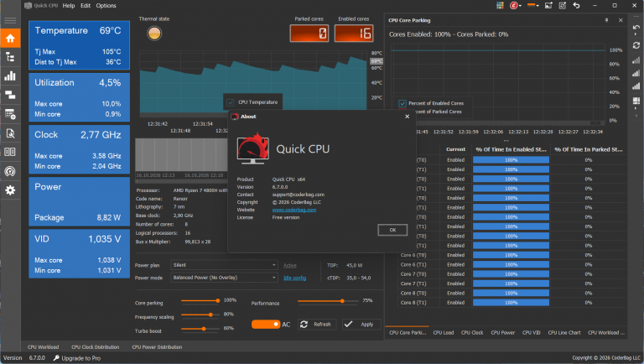The width and height of the screenshot is (644, 364).
Task: Click the Temperature tile
Action: click(x=80, y=44)
